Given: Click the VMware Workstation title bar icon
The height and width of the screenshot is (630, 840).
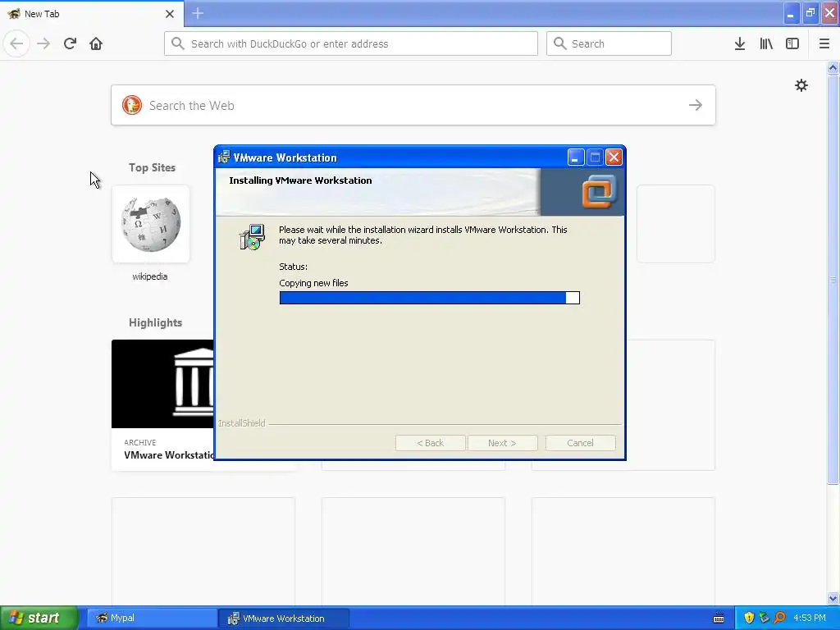Looking at the screenshot, I should [224, 157].
